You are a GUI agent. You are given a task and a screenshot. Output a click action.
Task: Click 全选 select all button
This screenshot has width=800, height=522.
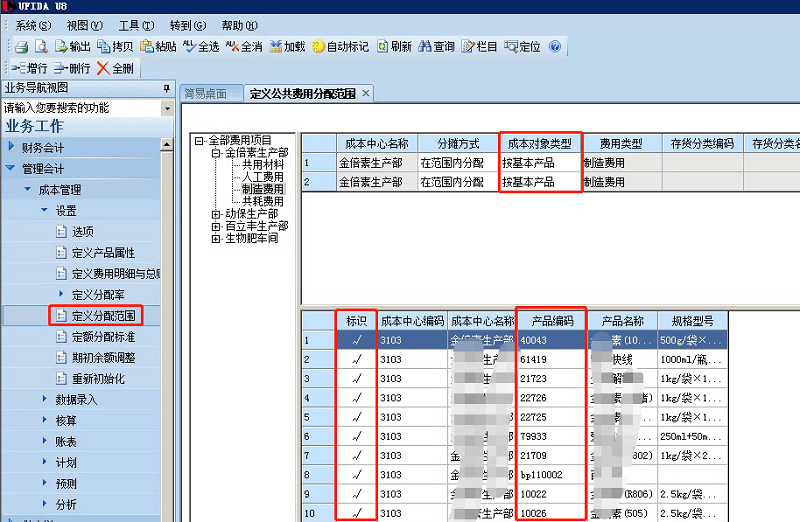(201, 47)
